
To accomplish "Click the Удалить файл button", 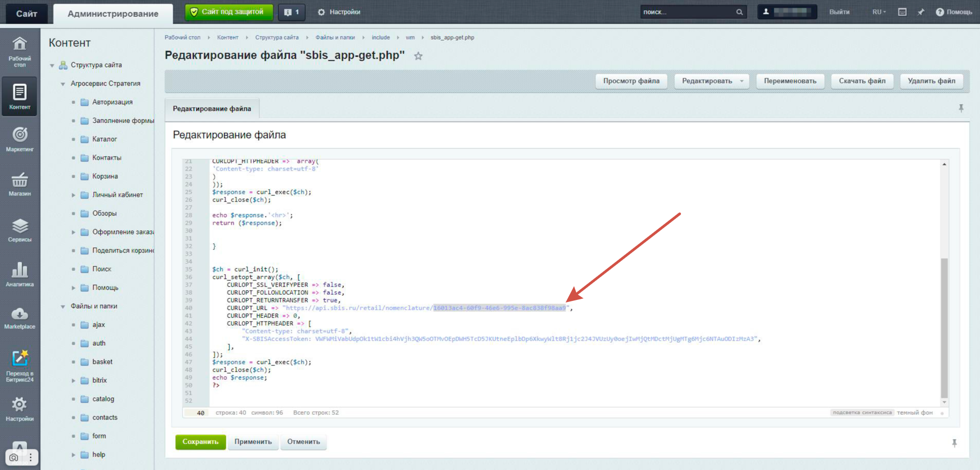I will tap(932, 81).
